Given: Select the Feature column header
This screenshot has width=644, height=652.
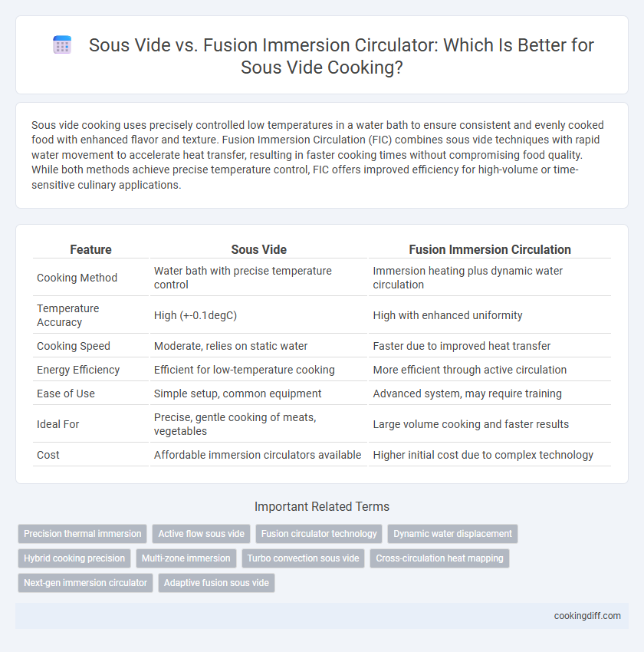Looking at the screenshot, I should tap(90, 249).
